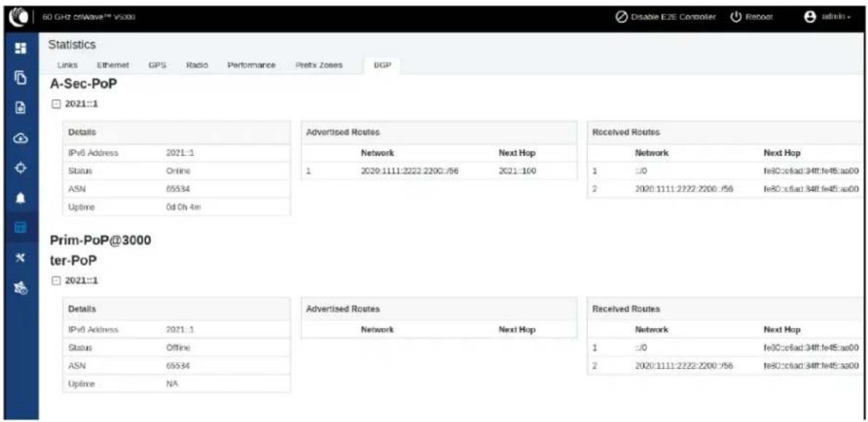Open the bell notifications sidebar icon

pos(19,198)
